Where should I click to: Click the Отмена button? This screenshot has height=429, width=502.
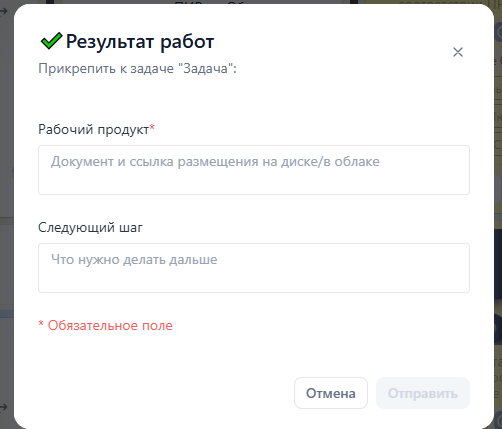(x=331, y=393)
